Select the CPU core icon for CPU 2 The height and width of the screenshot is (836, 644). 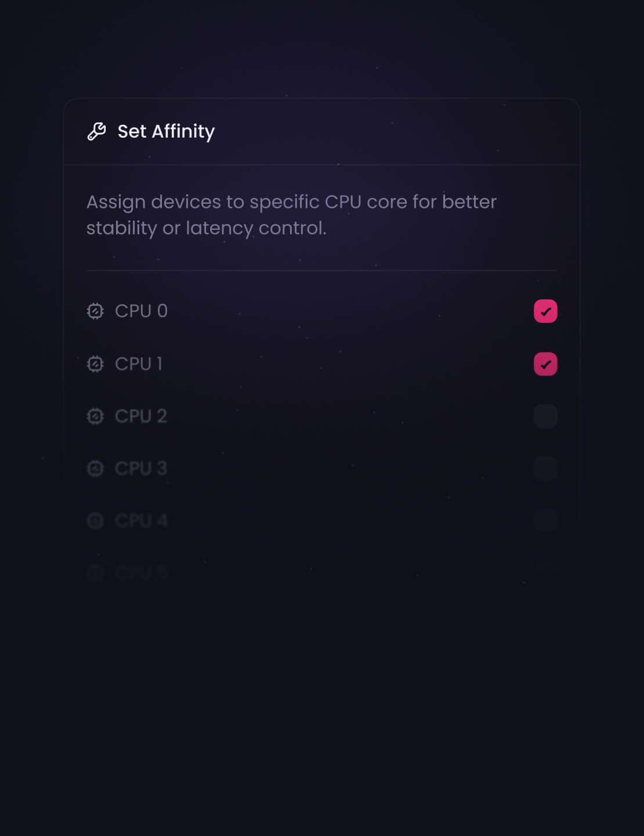95,416
